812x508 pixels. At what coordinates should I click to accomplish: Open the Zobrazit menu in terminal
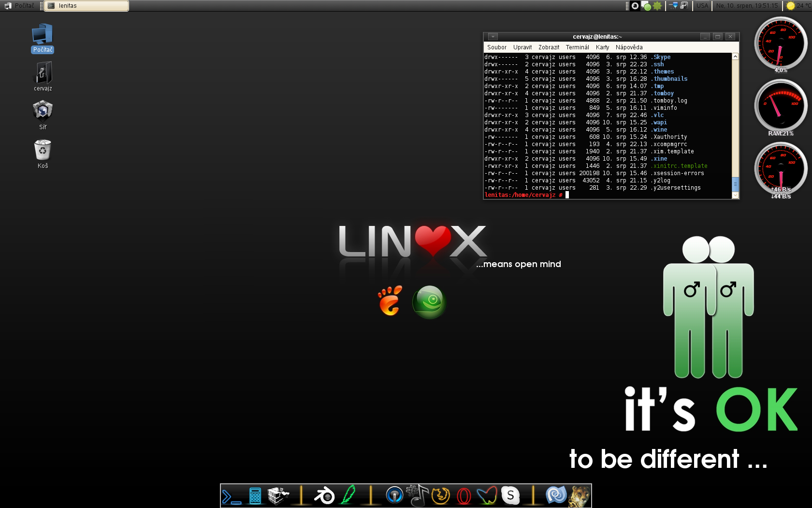point(549,47)
